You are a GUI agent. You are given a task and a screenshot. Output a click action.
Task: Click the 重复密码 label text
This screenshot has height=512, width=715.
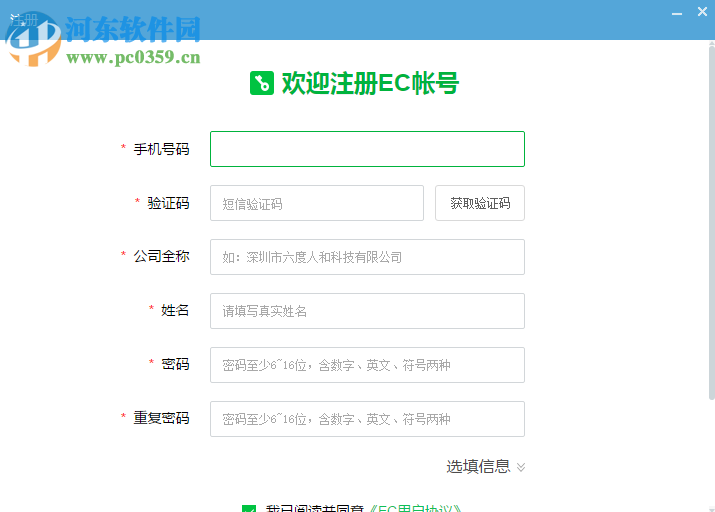pos(161,418)
